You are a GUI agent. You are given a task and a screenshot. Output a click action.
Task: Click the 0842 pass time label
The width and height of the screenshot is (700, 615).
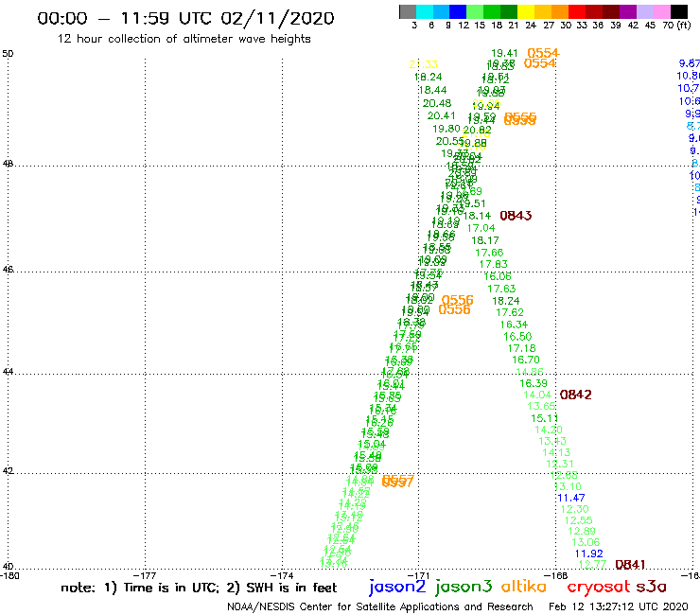pyautogui.click(x=575, y=395)
